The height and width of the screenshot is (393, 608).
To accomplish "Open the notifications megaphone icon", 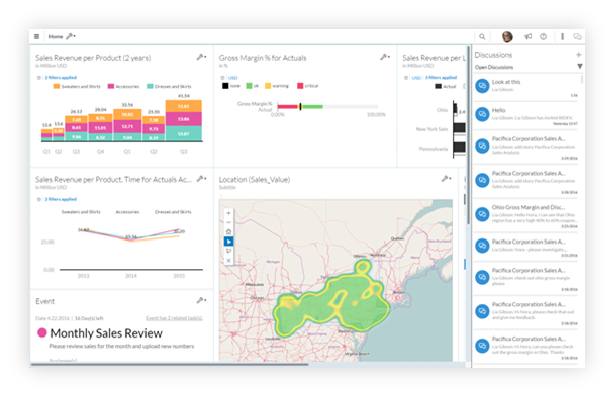I will (528, 36).
